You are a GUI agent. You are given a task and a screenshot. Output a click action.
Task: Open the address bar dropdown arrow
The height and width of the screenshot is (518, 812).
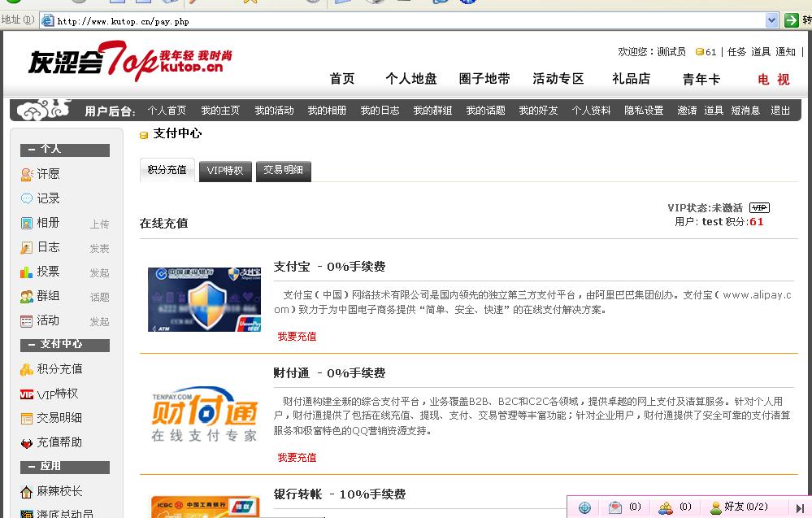[771, 20]
